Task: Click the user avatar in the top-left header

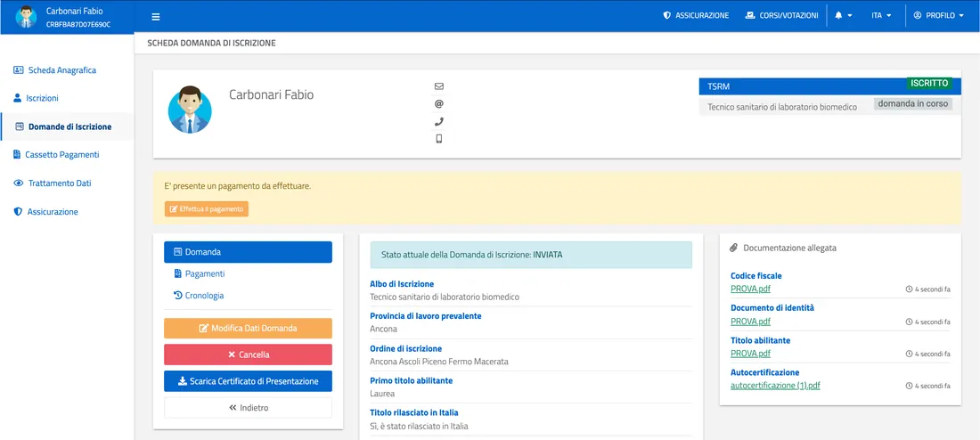Action: pos(26,17)
